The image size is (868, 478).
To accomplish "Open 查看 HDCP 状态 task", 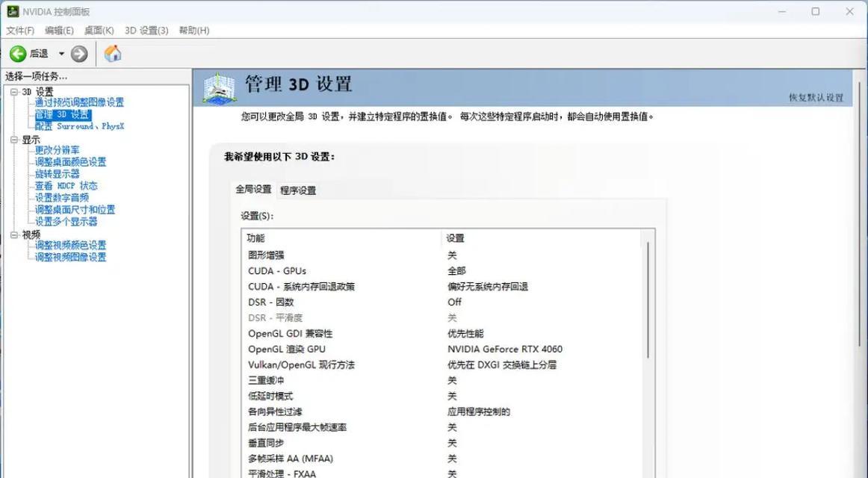I will coord(66,186).
